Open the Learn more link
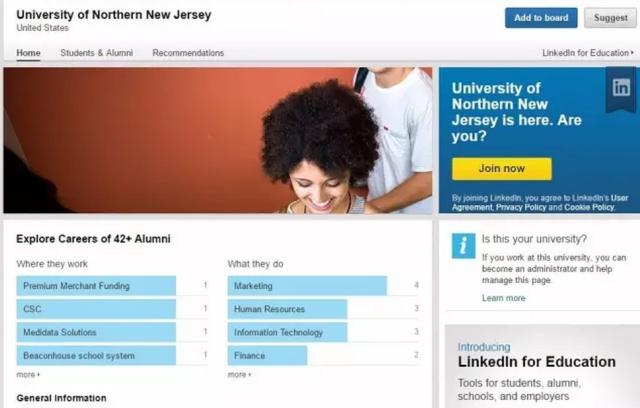The width and height of the screenshot is (640, 408). pos(503,298)
